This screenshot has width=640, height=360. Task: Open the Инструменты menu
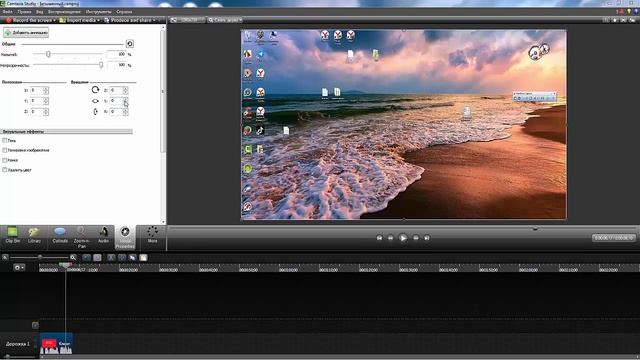[x=99, y=12]
